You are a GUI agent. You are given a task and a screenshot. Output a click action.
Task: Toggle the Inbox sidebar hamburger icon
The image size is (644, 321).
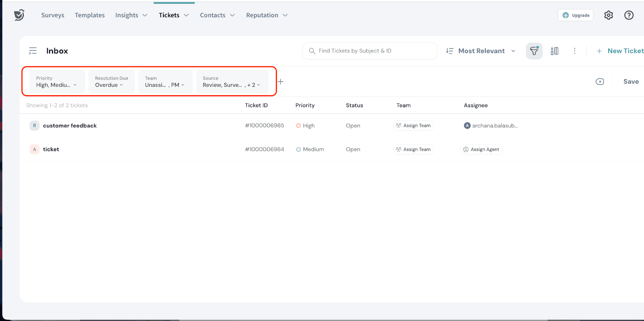click(x=33, y=51)
